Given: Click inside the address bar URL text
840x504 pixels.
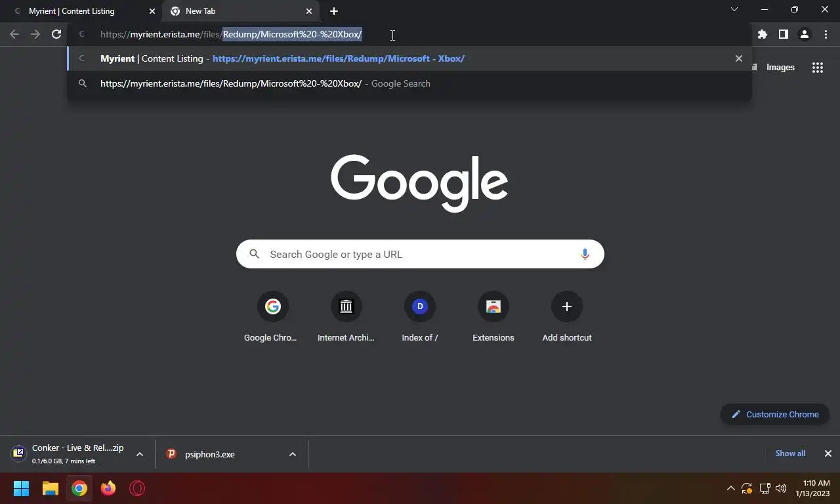Looking at the screenshot, I should pyautogui.click(x=231, y=34).
